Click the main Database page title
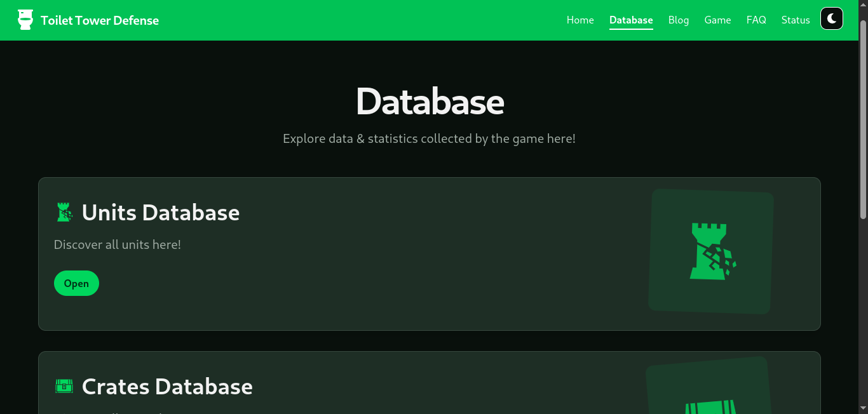868x414 pixels. [430, 101]
